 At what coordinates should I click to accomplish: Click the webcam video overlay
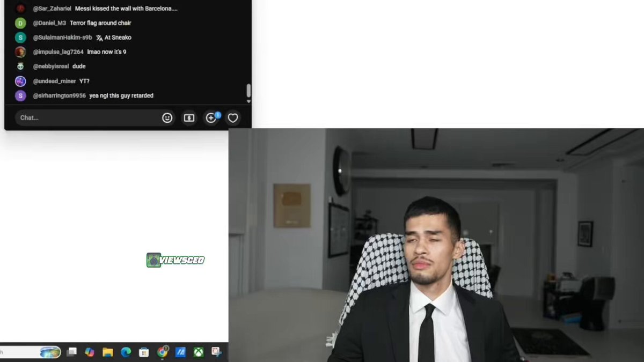[436, 245]
